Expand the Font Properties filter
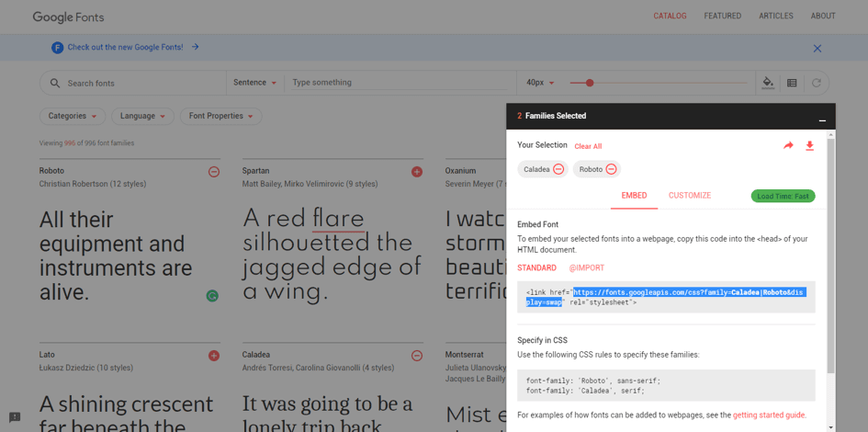 tap(220, 117)
